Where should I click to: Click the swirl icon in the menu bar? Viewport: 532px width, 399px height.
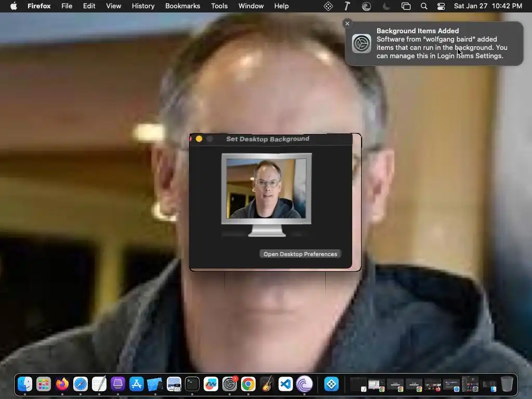tap(366, 6)
